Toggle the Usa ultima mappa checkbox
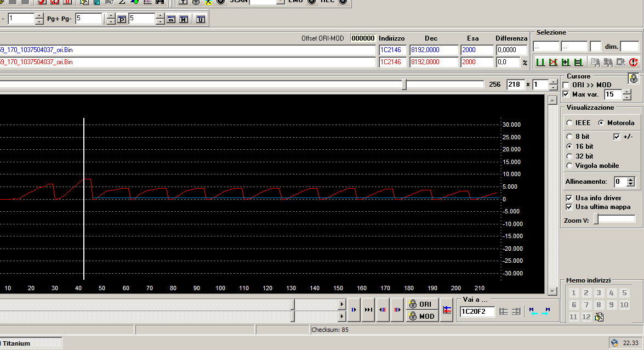Image resolution: width=644 pixels, height=350 pixels. pyautogui.click(x=569, y=207)
